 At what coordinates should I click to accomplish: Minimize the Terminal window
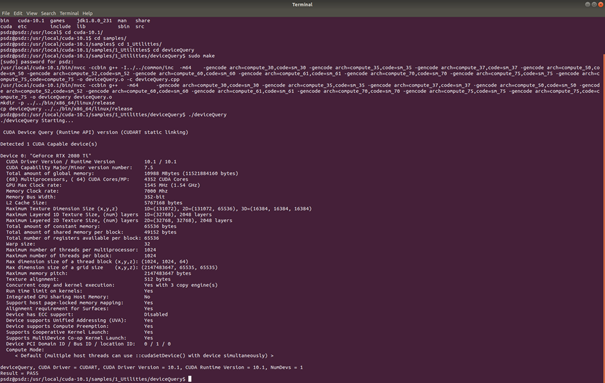point(587,5)
